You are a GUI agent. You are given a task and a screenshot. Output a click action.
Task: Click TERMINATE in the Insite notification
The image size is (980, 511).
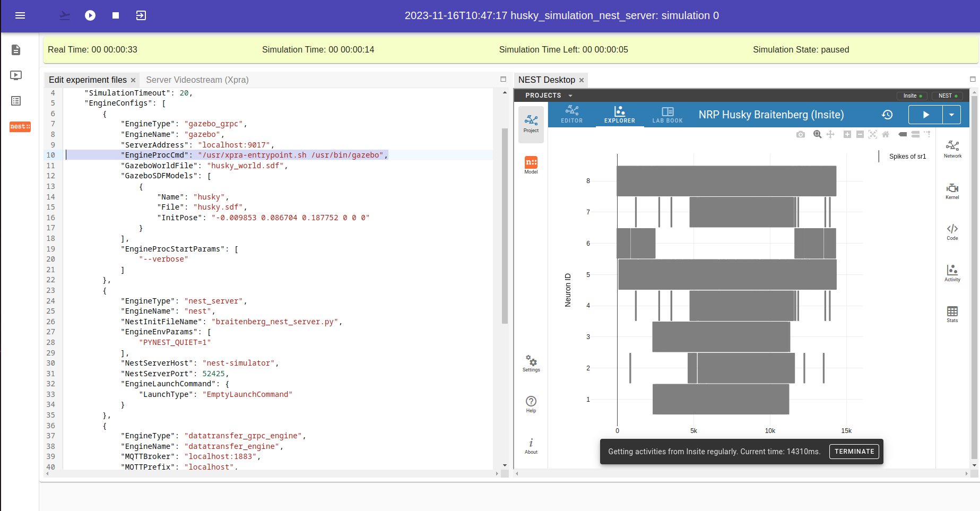854,452
